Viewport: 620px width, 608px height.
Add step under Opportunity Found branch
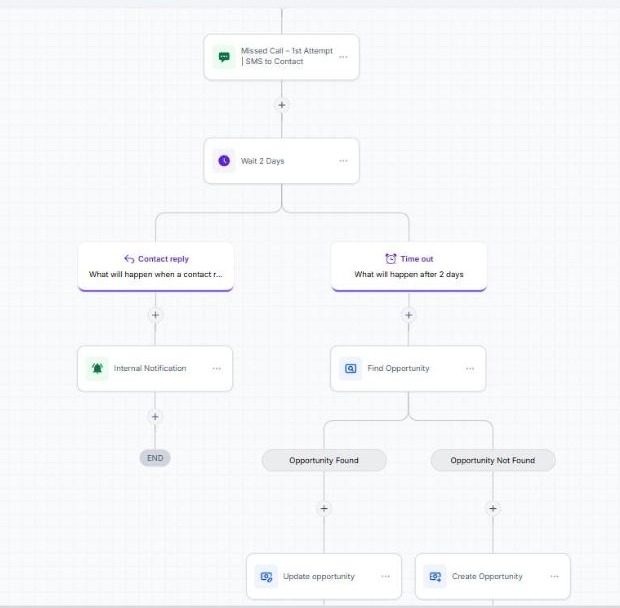(324, 508)
